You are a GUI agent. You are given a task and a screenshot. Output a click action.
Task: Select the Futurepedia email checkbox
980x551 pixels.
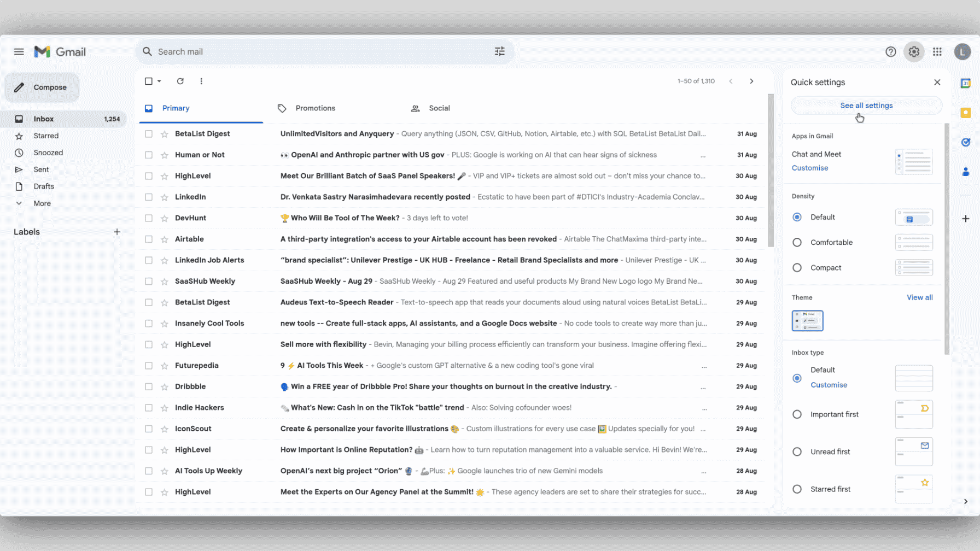click(149, 366)
